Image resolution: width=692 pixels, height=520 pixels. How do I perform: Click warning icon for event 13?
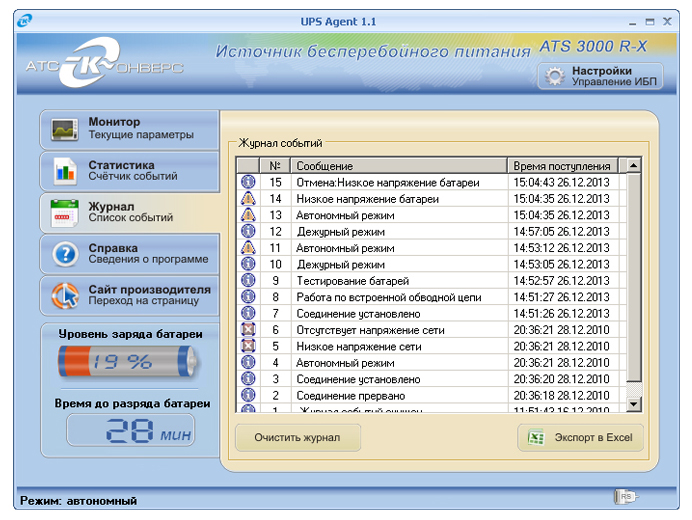point(248,215)
